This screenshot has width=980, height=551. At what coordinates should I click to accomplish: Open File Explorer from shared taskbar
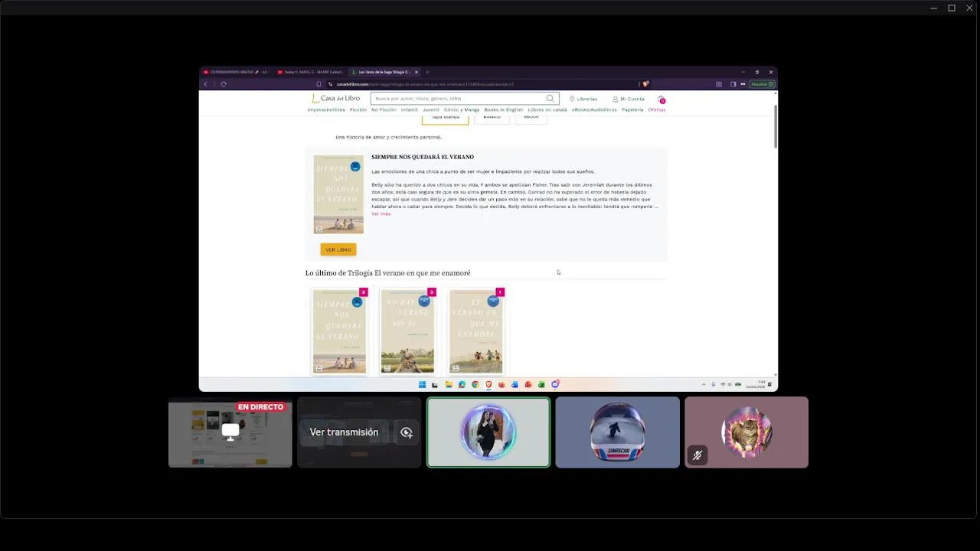449,384
